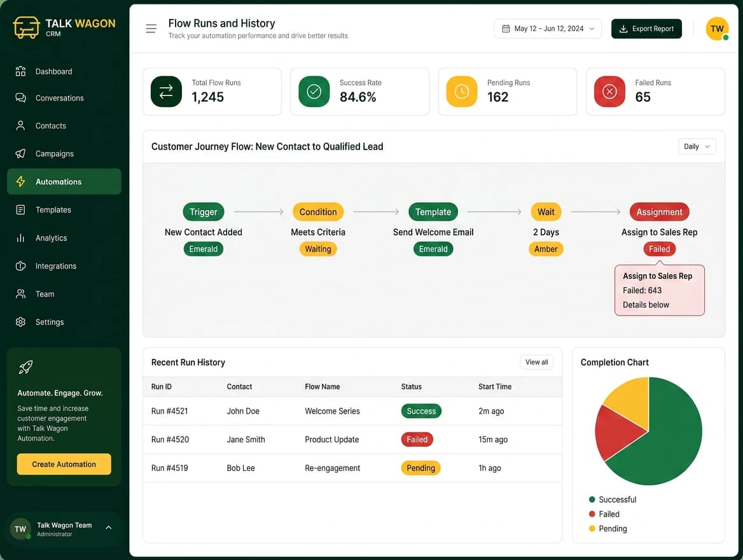743x560 pixels.
Task: Click Run #4520 in the table
Action: click(170, 440)
